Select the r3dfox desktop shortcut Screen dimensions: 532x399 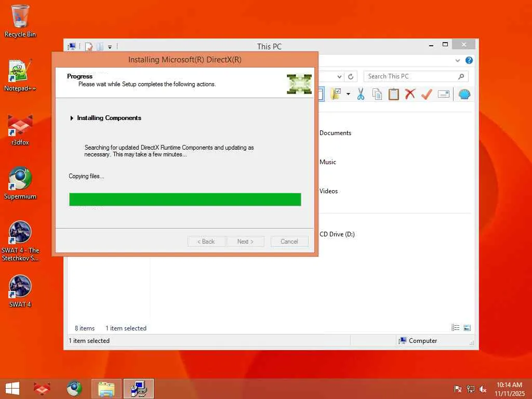(x=20, y=129)
